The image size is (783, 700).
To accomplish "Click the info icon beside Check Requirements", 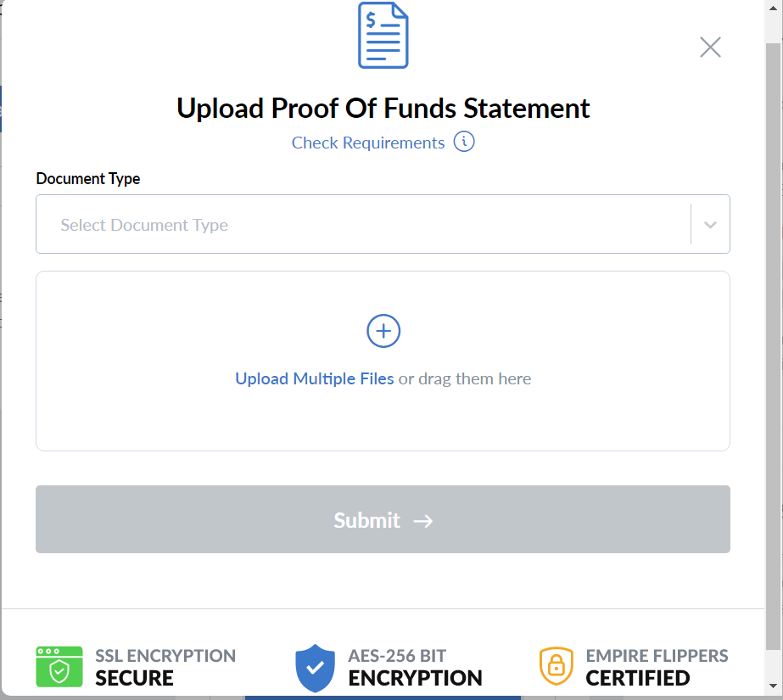I will coord(464,142).
